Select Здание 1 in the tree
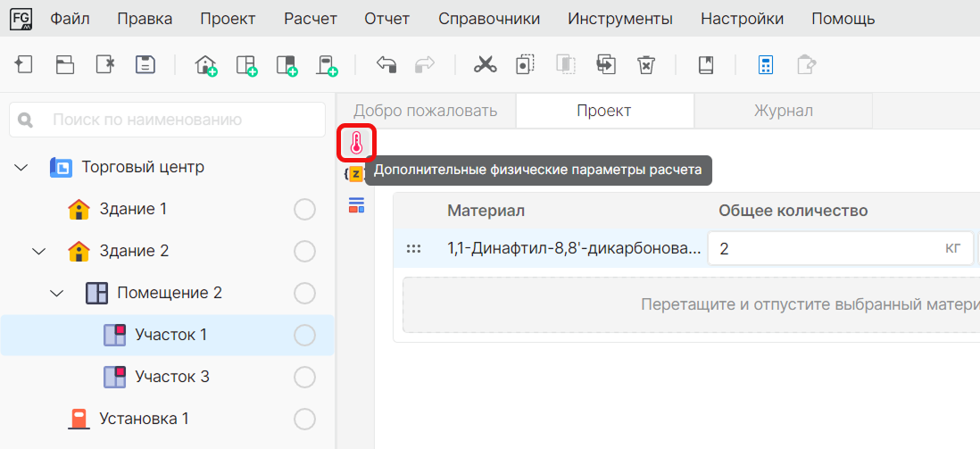This screenshot has height=449, width=980. pyautogui.click(x=133, y=210)
